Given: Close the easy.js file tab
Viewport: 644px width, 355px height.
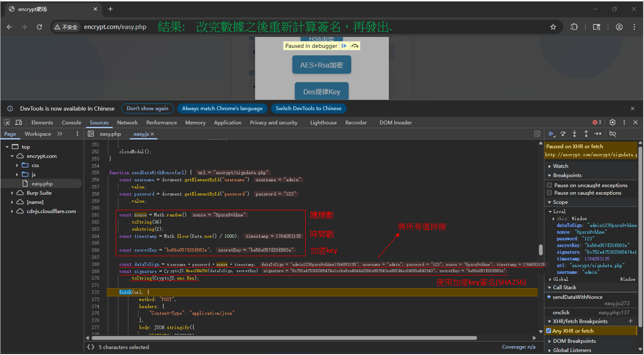Looking at the screenshot, I should 152,134.
